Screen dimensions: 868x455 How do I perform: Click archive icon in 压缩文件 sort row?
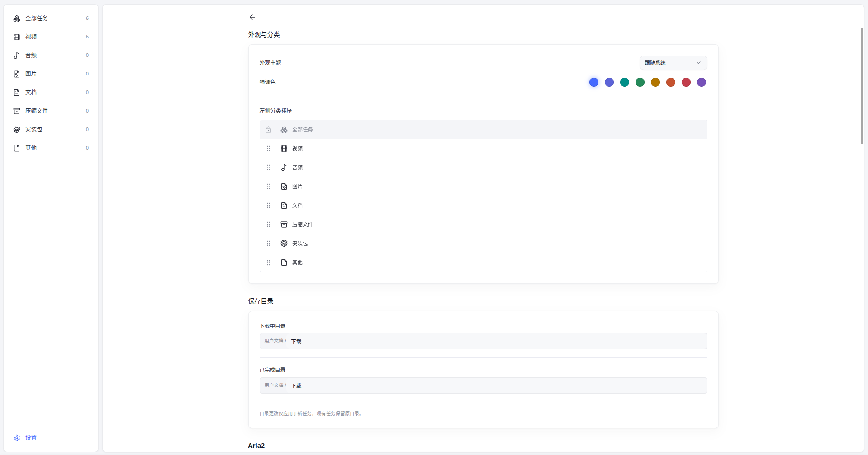pyautogui.click(x=284, y=225)
